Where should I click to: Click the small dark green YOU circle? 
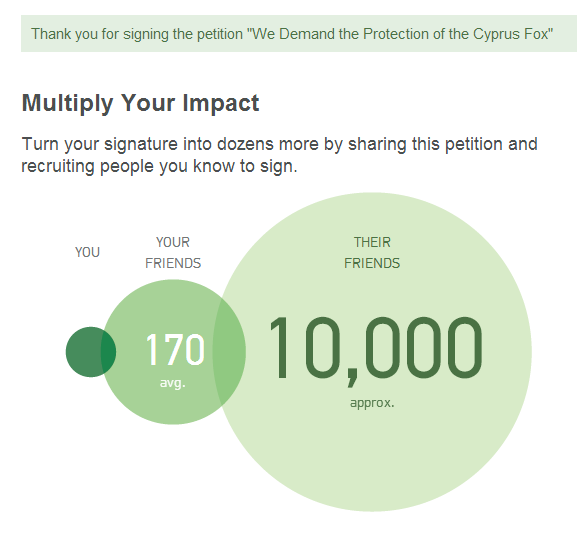[x=91, y=352]
